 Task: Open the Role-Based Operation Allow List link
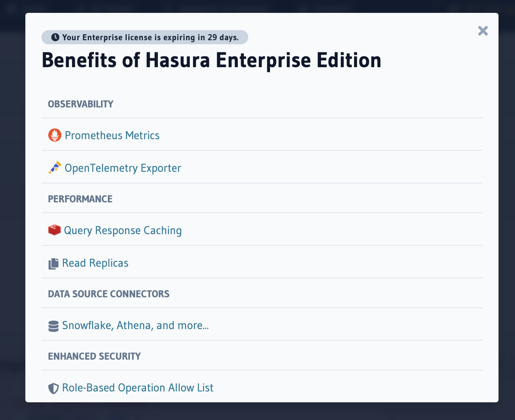click(138, 387)
